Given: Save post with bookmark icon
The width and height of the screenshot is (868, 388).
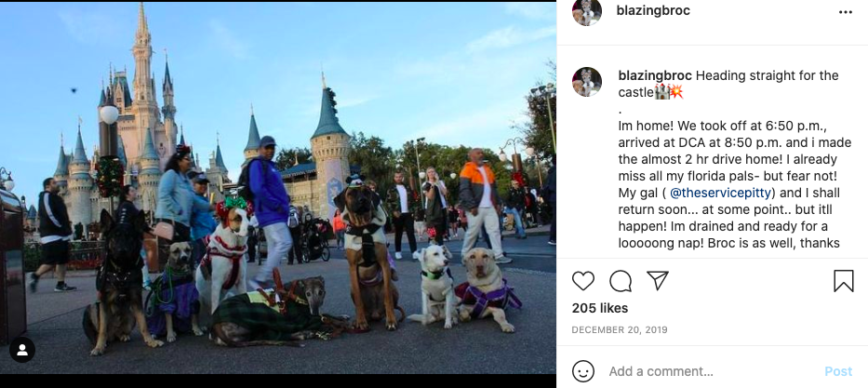Looking at the screenshot, I should click(844, 281).
